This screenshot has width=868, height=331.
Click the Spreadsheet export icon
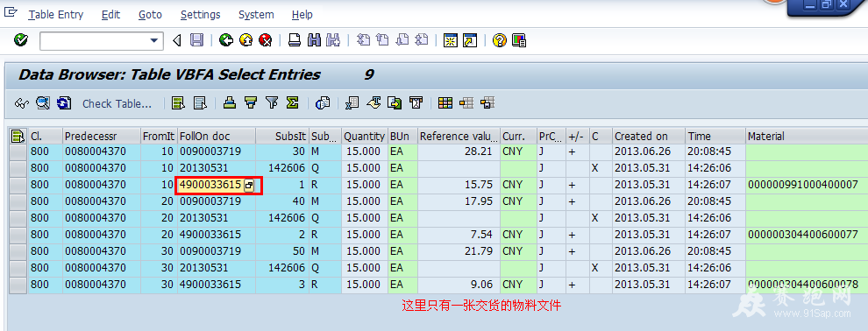[x=352, y=102]
